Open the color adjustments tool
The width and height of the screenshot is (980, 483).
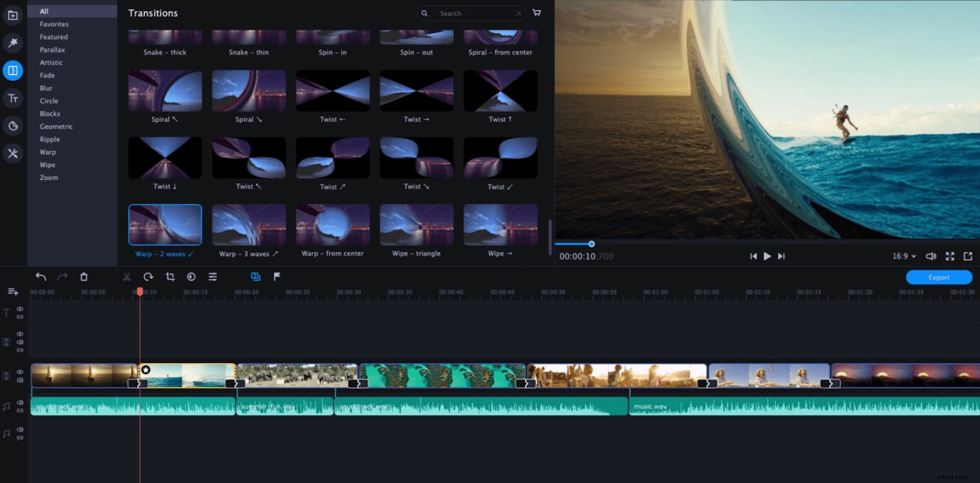[191, 277]
